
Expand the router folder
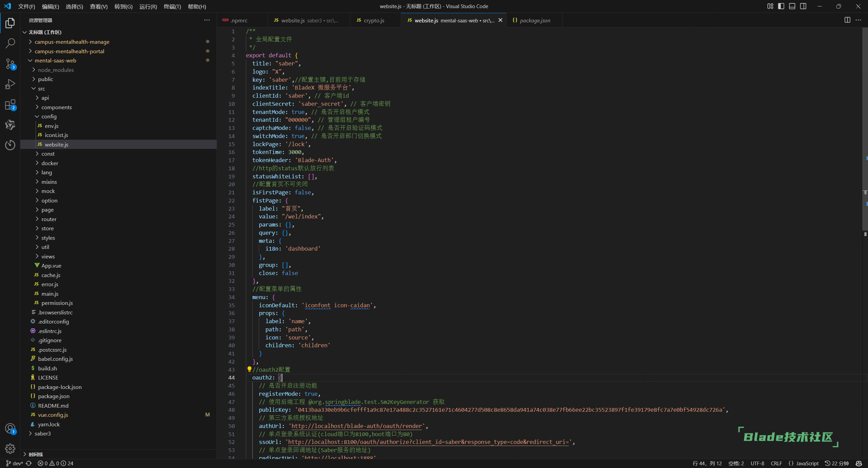pyautogui.click(x=119, y=219)
